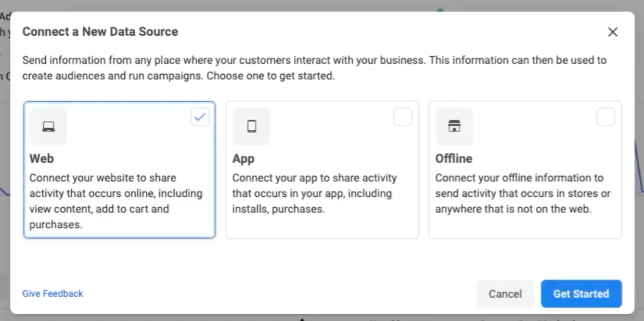Click the Cancel button
This screenshot has height=321, width=644.
pyautogui.click(x=505, y=293)
